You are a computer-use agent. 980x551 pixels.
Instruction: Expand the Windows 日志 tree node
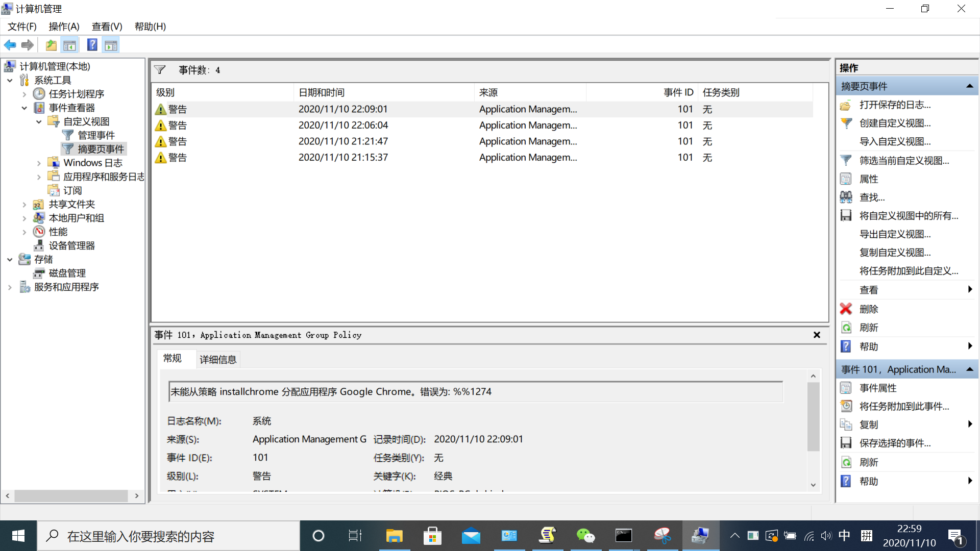(x=39, y=163)
